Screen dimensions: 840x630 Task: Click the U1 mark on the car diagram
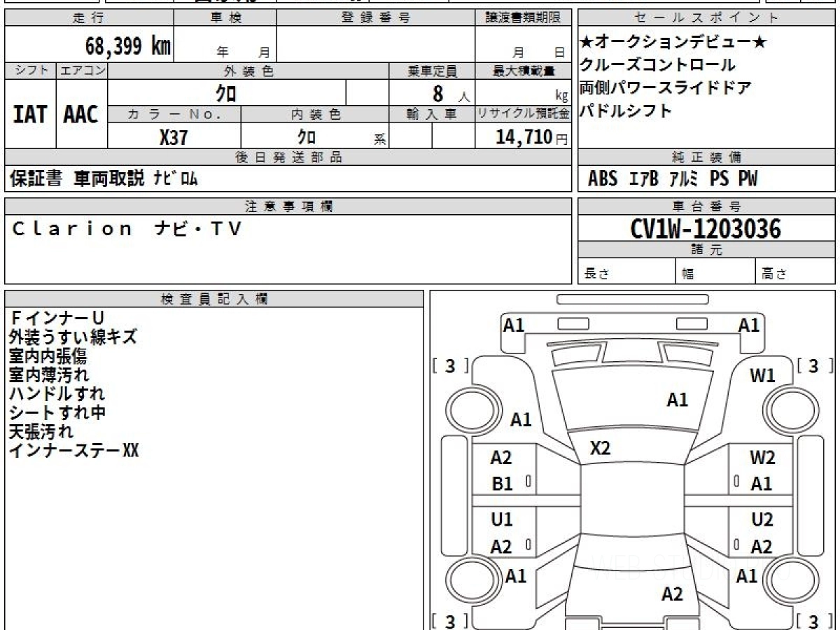pos(501,519)
